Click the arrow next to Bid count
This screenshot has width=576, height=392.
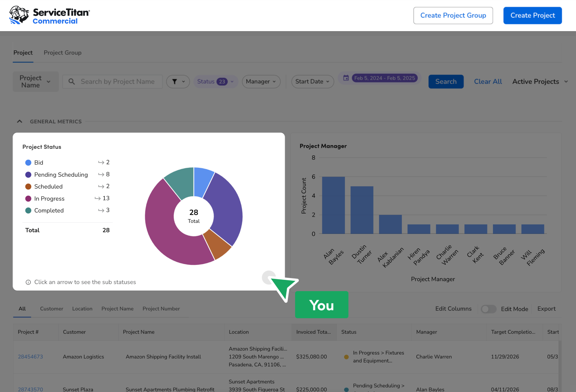(x=101, y=163)
